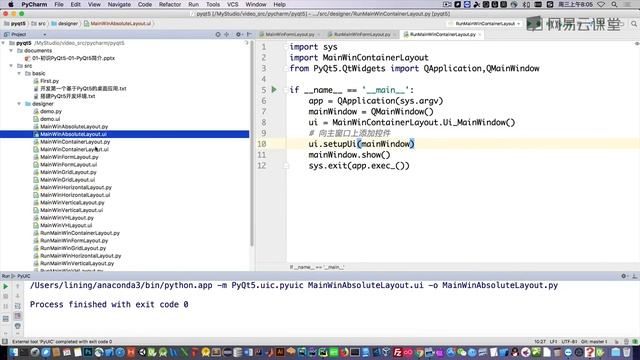Click the Wi-Fi icon in menu bar

[601, 4]
